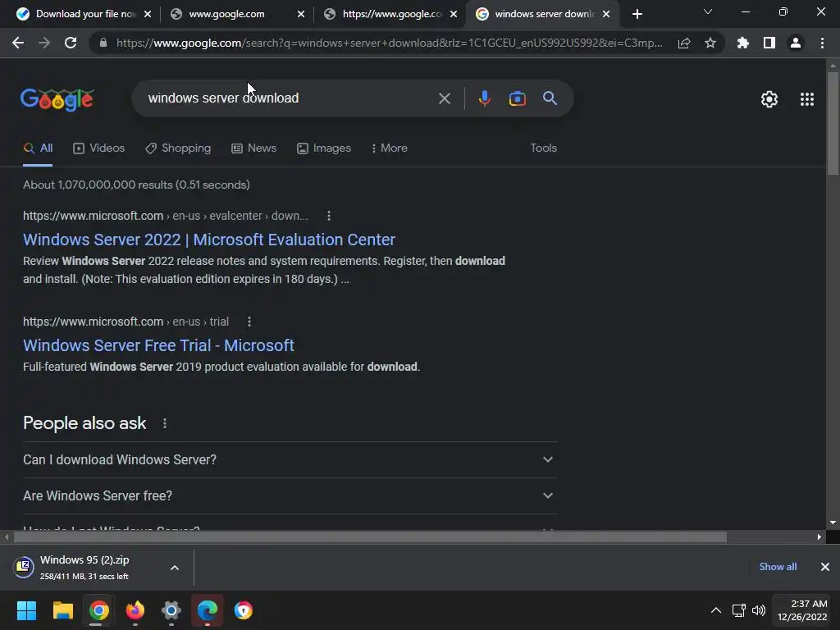The height and width of the screenshot is (630, 840).
Task: Open the More search filters menu
Action: point(390,148)
